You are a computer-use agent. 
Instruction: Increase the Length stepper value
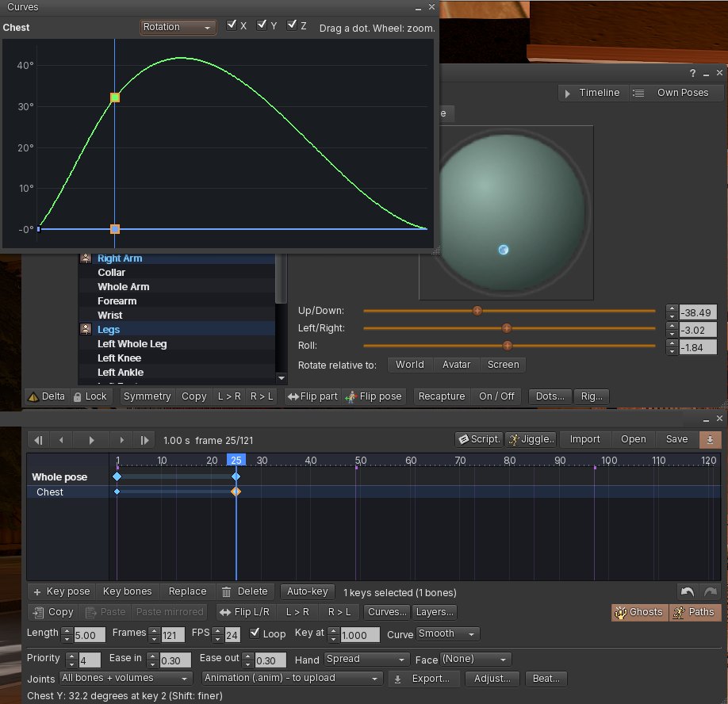pyautogui.click(x=67, y=631)
